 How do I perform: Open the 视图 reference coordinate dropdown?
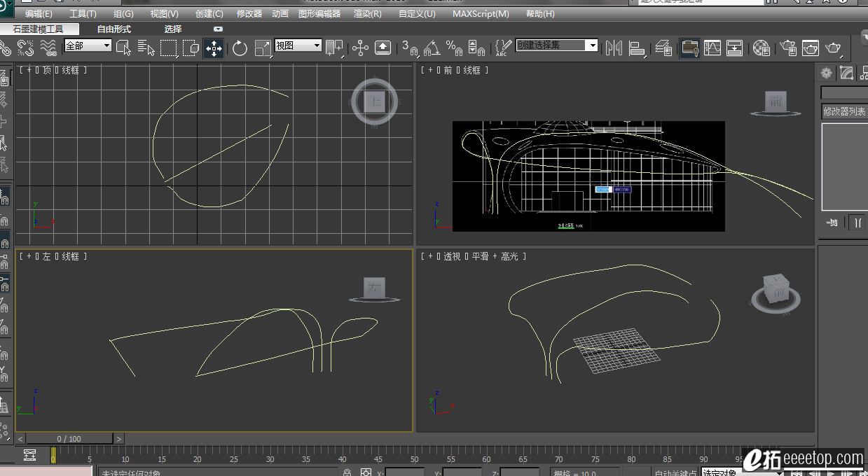[298, 45]
